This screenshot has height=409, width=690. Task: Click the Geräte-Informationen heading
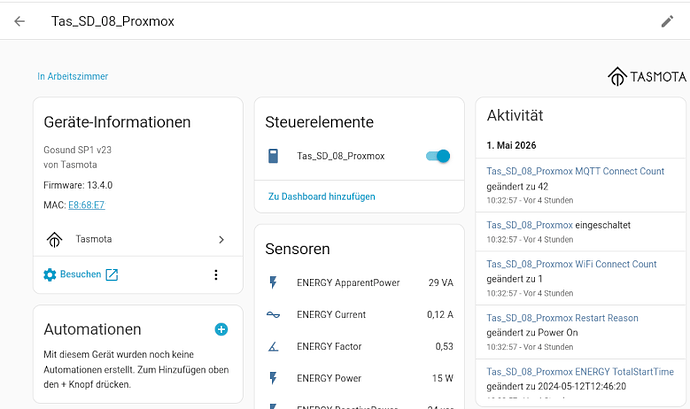click(x=117, y=122)
